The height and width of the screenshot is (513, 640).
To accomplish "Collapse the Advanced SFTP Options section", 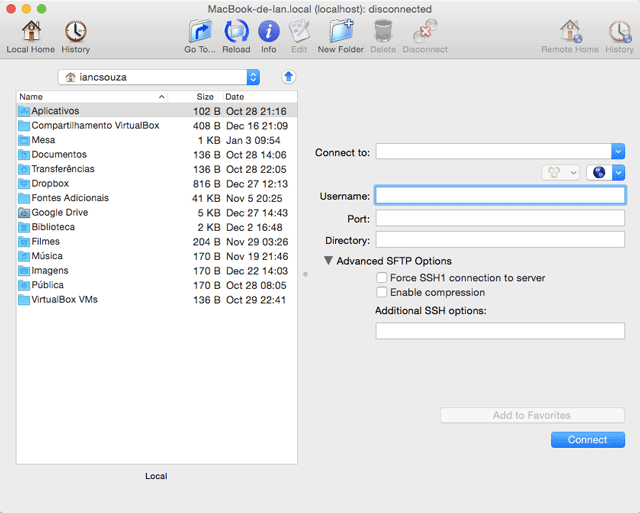I will [328, 261].
